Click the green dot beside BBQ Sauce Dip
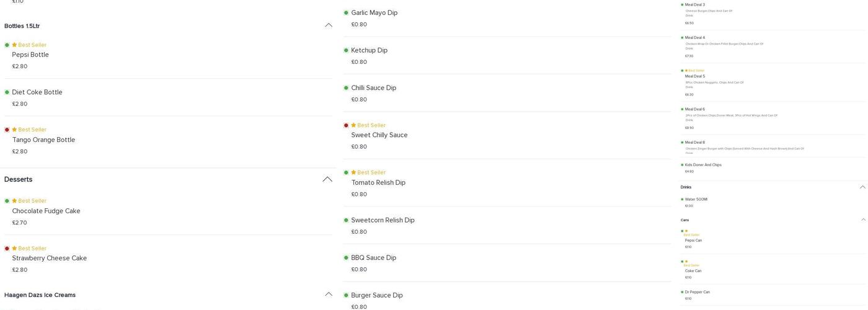 coord(346,258)
